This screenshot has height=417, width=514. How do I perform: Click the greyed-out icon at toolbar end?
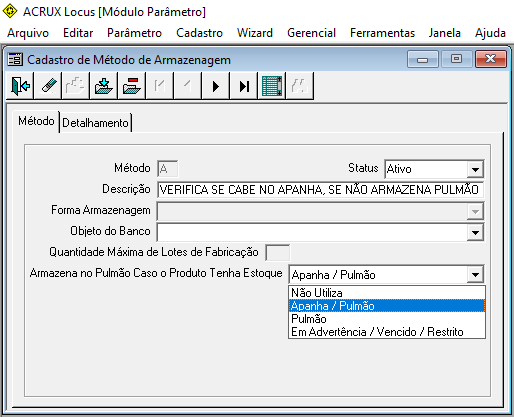pos(300,86)
